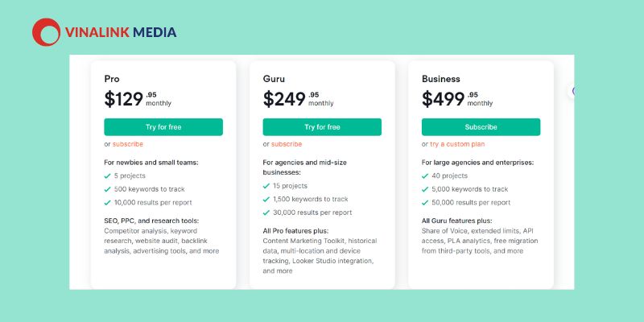
Task: Select the Pro plan heading
Action: coord(112,79)
